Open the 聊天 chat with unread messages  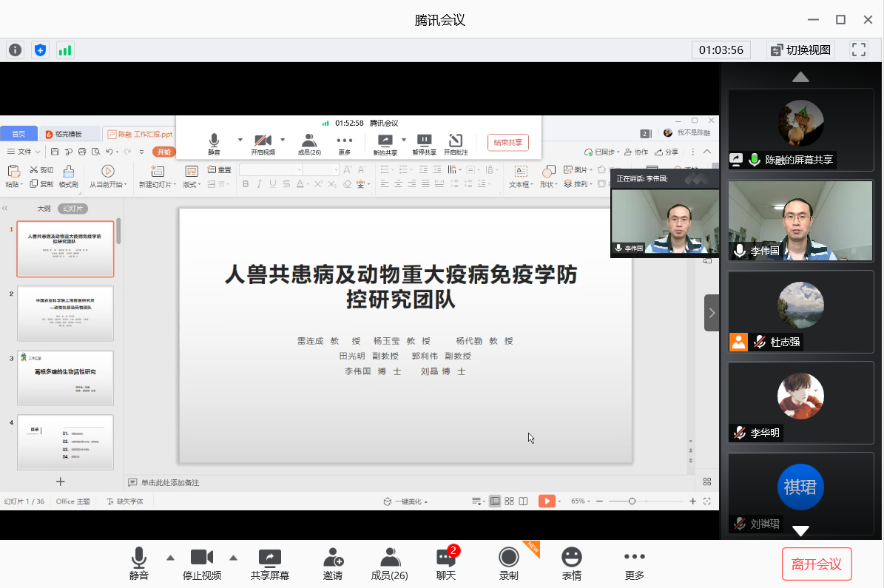coord(446,564)
